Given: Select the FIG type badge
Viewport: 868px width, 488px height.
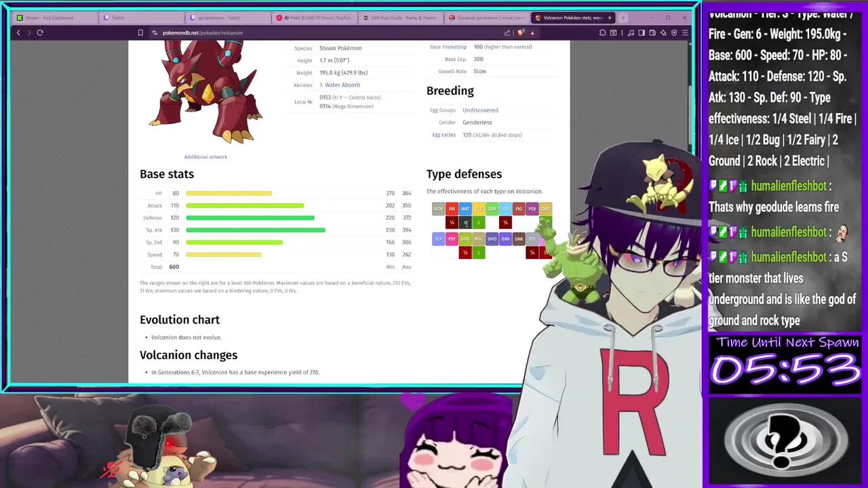Looking at the screenshot, I should (x=519, y=209).
